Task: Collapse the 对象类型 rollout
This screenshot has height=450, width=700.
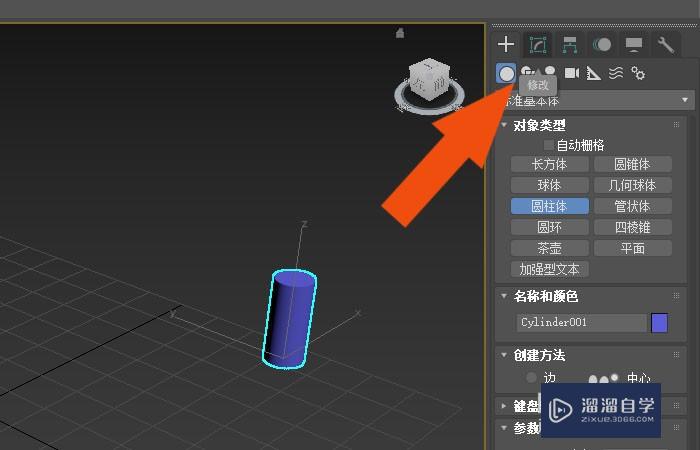Action: pos(504,125)
